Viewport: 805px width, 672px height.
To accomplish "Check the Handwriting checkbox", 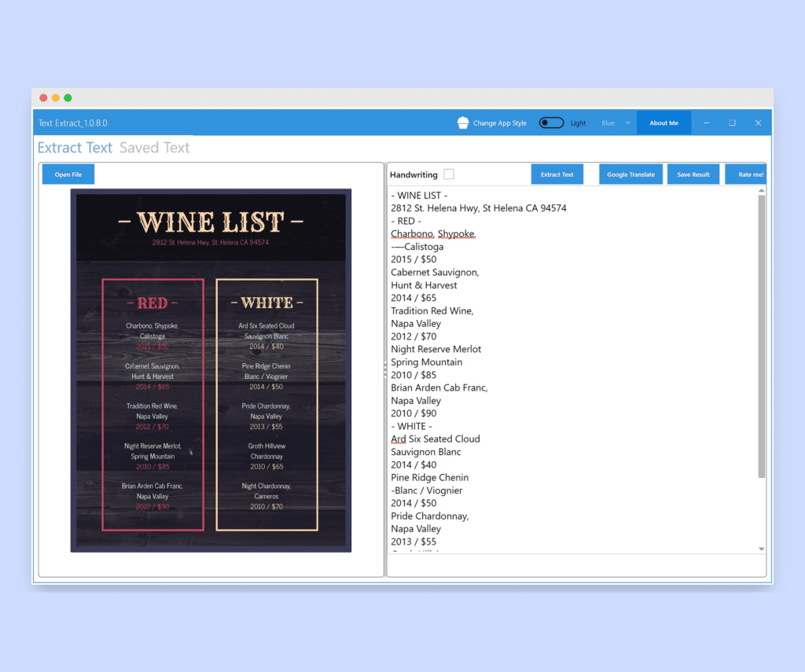I will pos(449,174).
